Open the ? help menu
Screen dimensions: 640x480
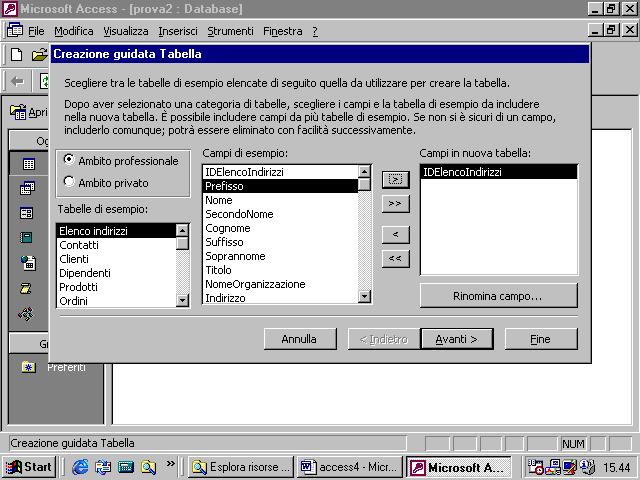pyautogui.click(x=315, y=31)
